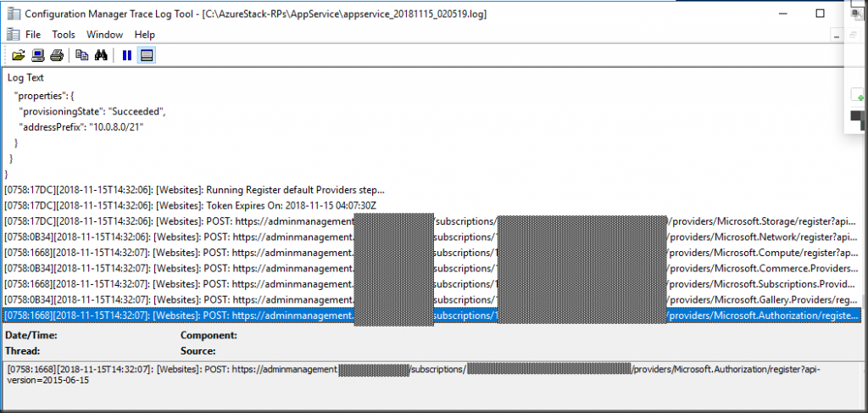Image resolution: width=868 pixels, height=413 pixels.
Task: Click the document icon beside File menu
Action: pos(12,35)
